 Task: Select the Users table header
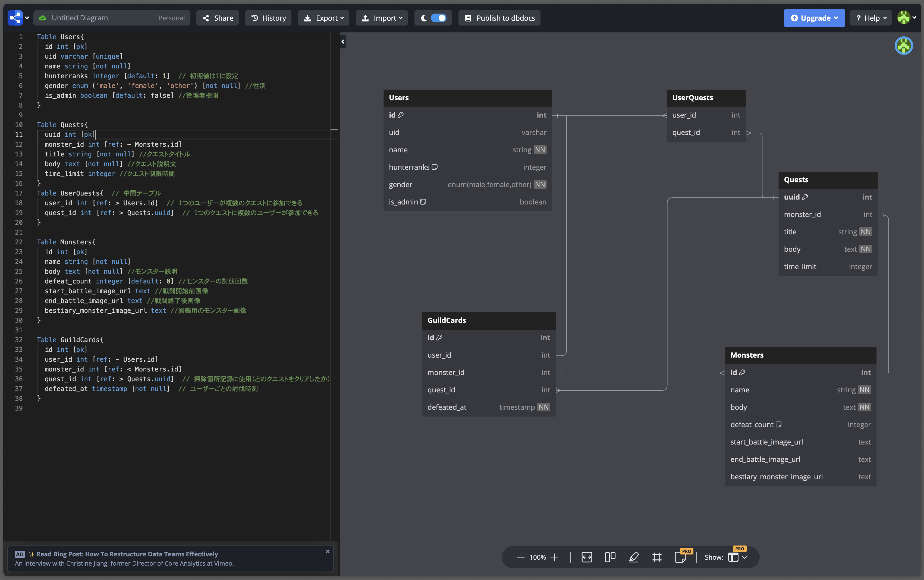click(467, 98)
